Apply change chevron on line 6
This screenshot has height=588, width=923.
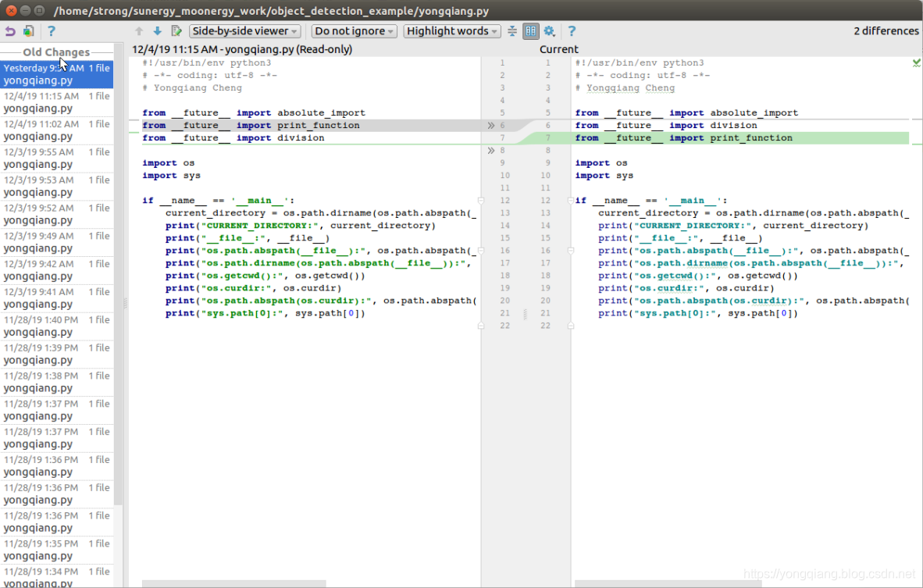493,125
